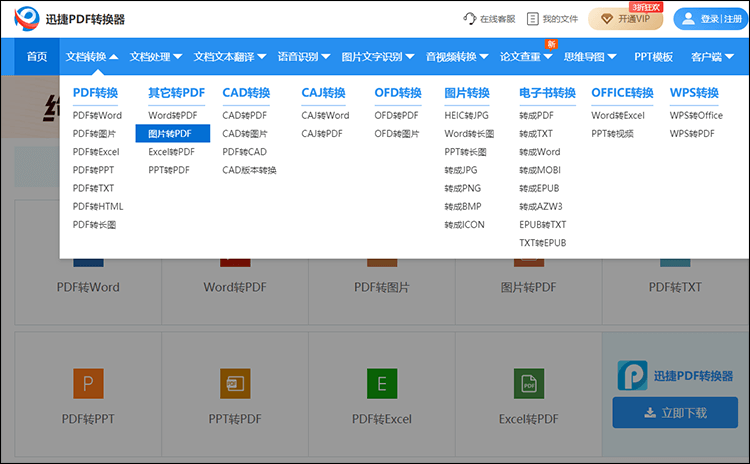Select HEIC转JPG menu entry
The width and height of the screenshot is (750, 464).
pyautogui.click(x=466, y=115)
